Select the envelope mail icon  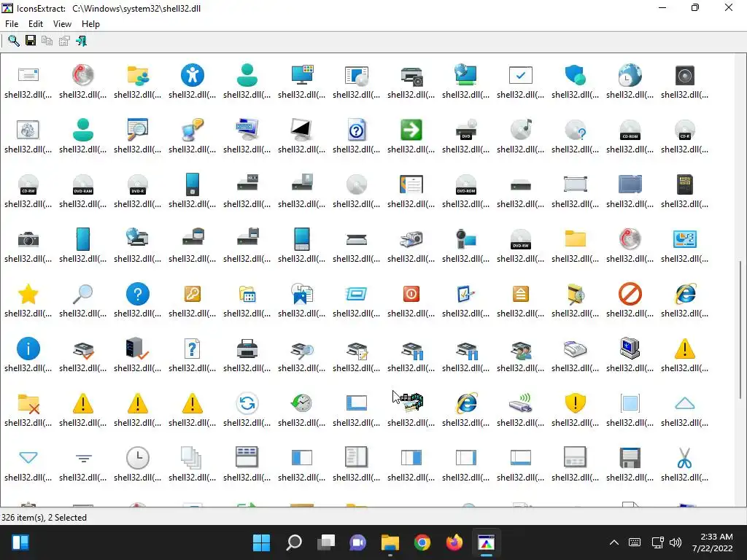(28, 75)
